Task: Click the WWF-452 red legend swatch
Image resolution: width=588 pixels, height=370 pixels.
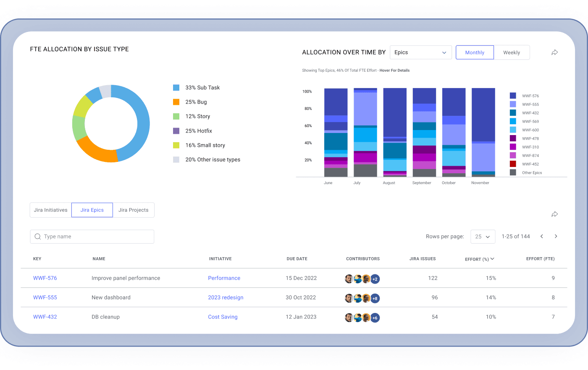Action: pos(513,164)
